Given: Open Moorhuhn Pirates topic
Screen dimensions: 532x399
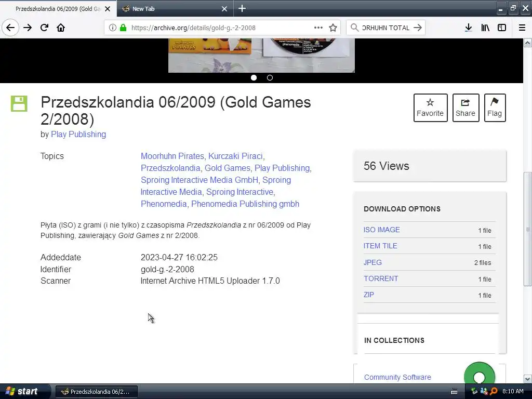Looking at the screenshot, I should (x=172, y=156).
